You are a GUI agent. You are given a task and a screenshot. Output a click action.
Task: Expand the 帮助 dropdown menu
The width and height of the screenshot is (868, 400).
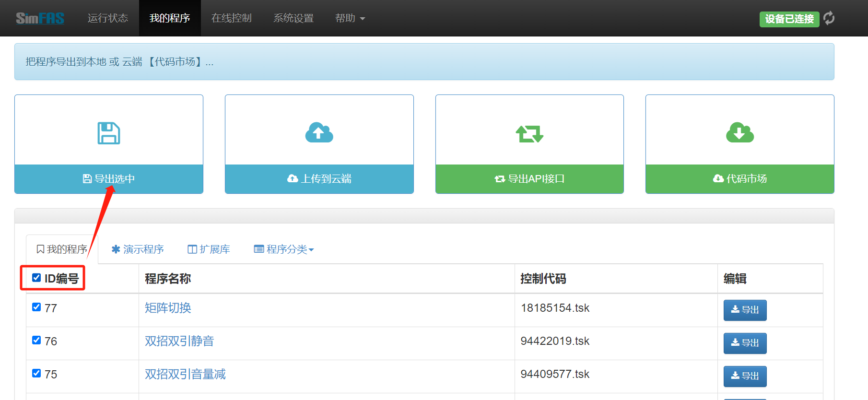pos(350,18)
